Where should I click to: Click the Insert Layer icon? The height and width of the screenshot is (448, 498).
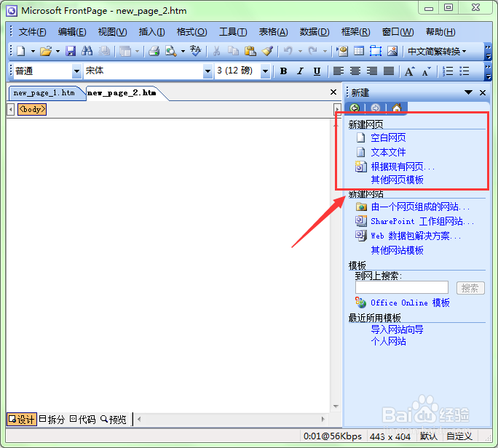376,51
